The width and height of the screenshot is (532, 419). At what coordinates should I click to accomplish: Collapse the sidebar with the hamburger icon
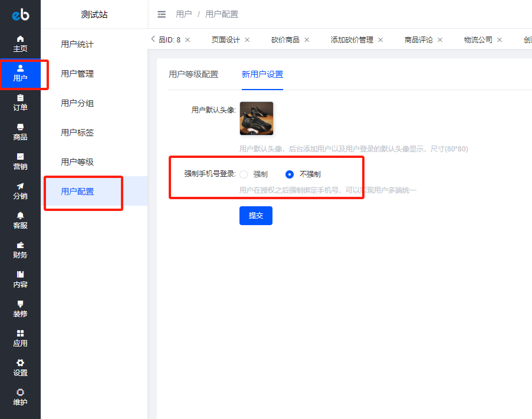click(162, 14)
